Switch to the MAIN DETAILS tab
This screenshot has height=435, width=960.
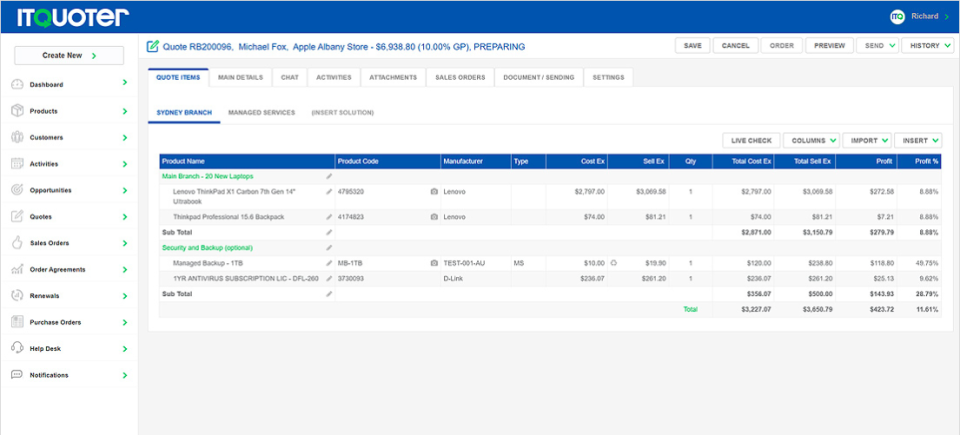(241, 78)
